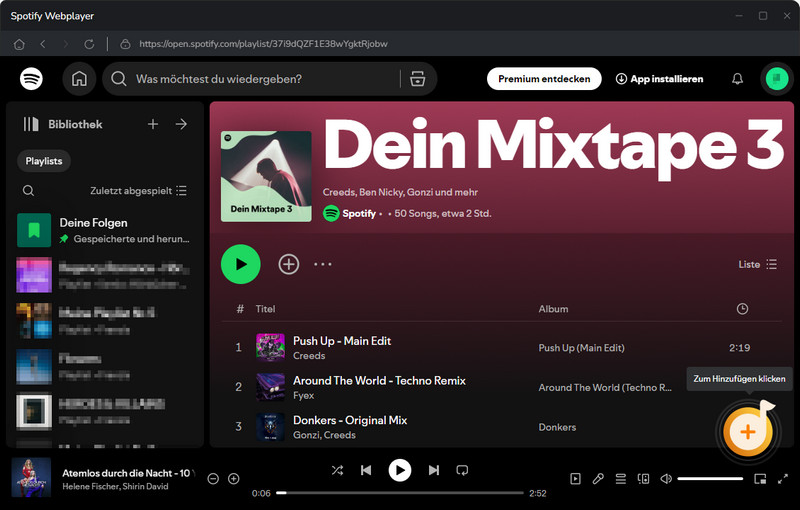Sort by duration clock column header
800x510 pixels.
[x=742, y=309]
